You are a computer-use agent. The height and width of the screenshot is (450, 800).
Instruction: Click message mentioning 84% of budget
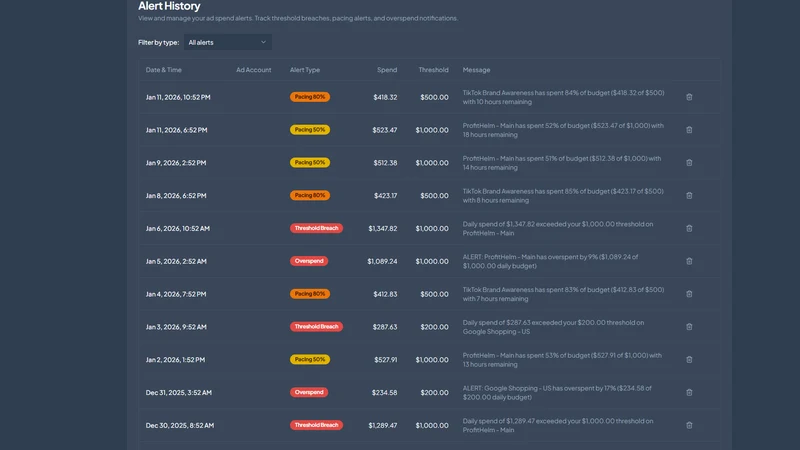coord(563,97)
